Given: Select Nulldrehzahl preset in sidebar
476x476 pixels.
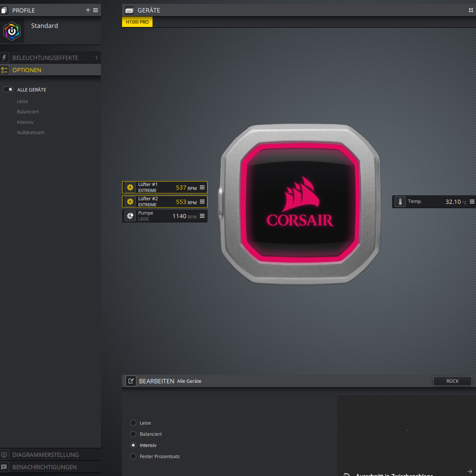Looking at the screenshot, I should tap(30, 132).
